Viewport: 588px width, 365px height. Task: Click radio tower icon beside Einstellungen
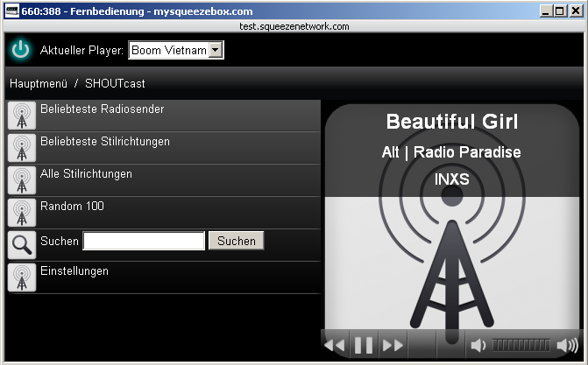[22, 277]
